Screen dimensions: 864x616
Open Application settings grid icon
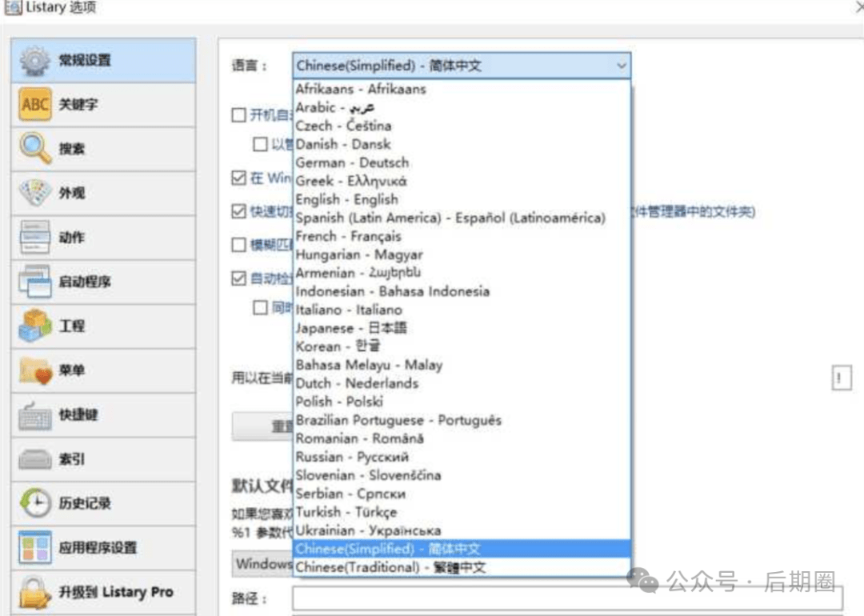[x=34, y=547]
